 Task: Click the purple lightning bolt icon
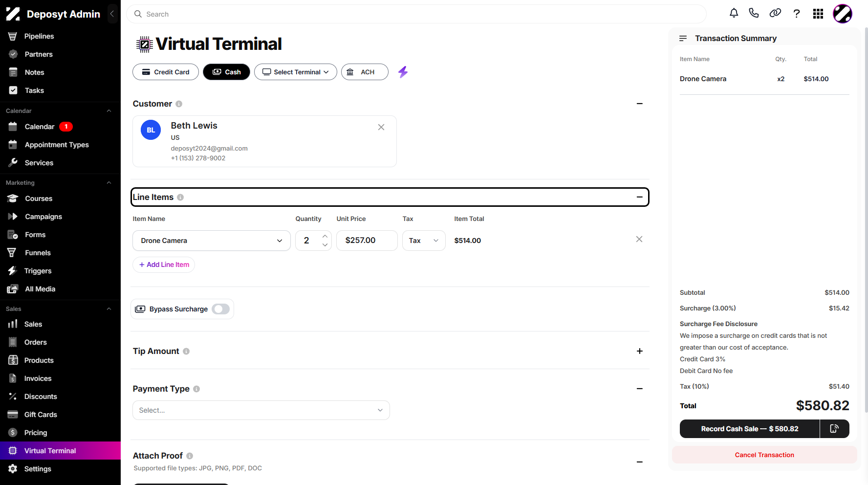tap(403, 72)
